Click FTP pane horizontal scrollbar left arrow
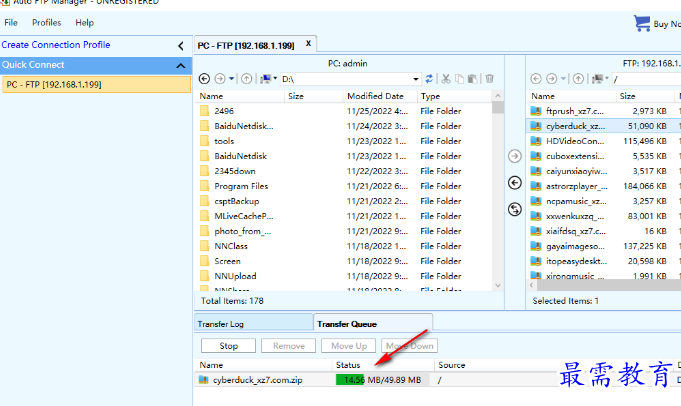Viewport: 681px width, 406px height. tap(532, 285)
